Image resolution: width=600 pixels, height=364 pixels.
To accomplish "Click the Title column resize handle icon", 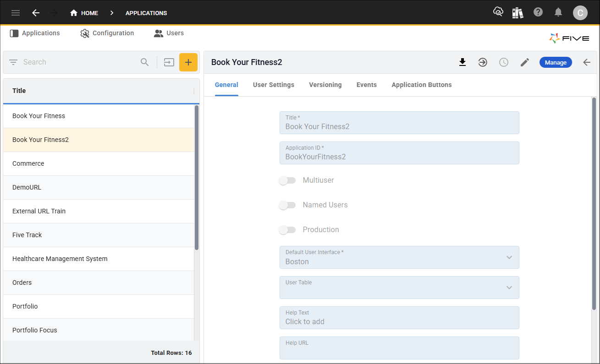I will pyautogui.click(x=193, y=91).
